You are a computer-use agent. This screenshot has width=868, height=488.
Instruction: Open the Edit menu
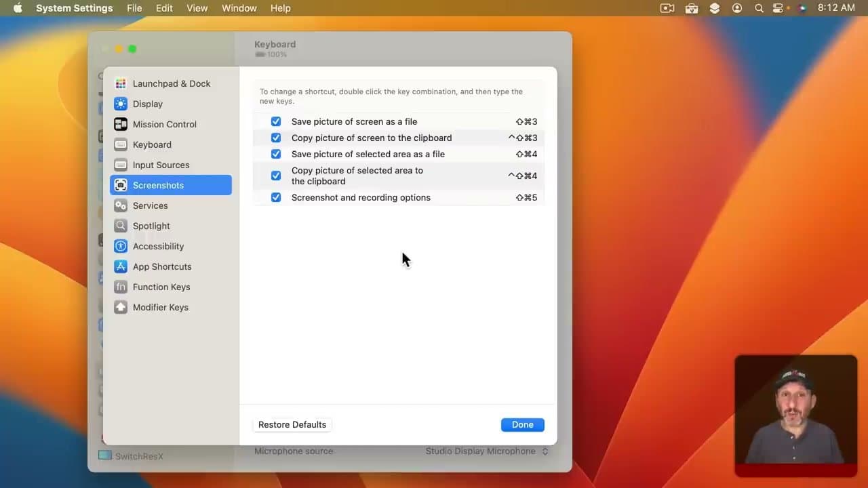click(x=164, y=8)
